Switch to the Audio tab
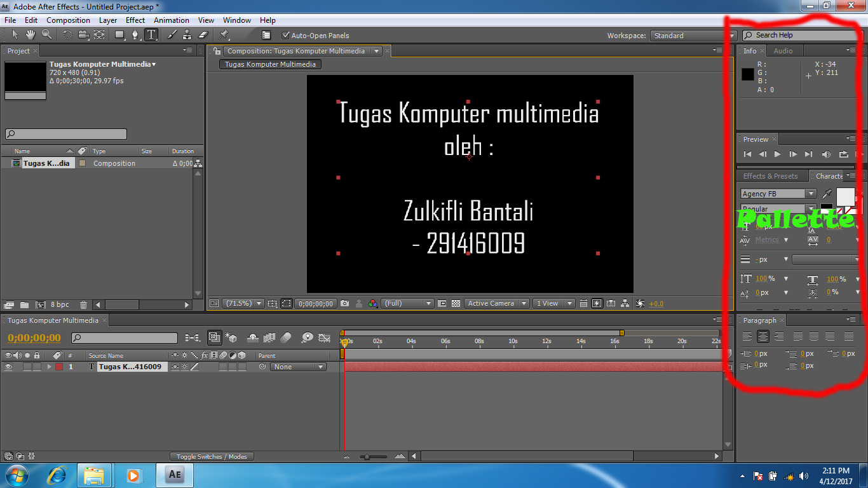This screenshot has height=488, width=868. (785, 51)
